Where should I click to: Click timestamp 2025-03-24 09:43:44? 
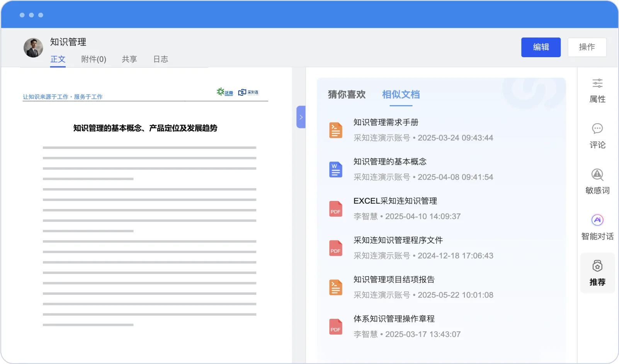pos(456,138)
